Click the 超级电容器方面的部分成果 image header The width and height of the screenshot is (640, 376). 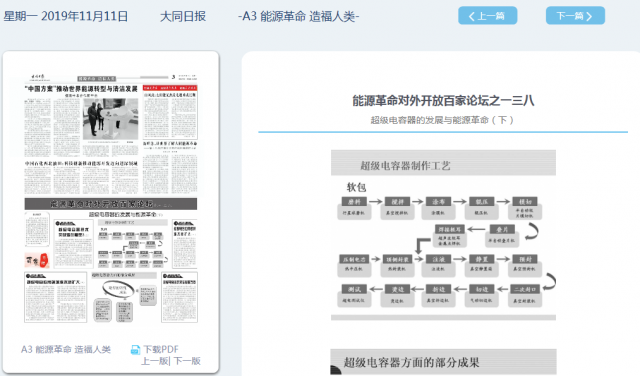tap(443, 362)
